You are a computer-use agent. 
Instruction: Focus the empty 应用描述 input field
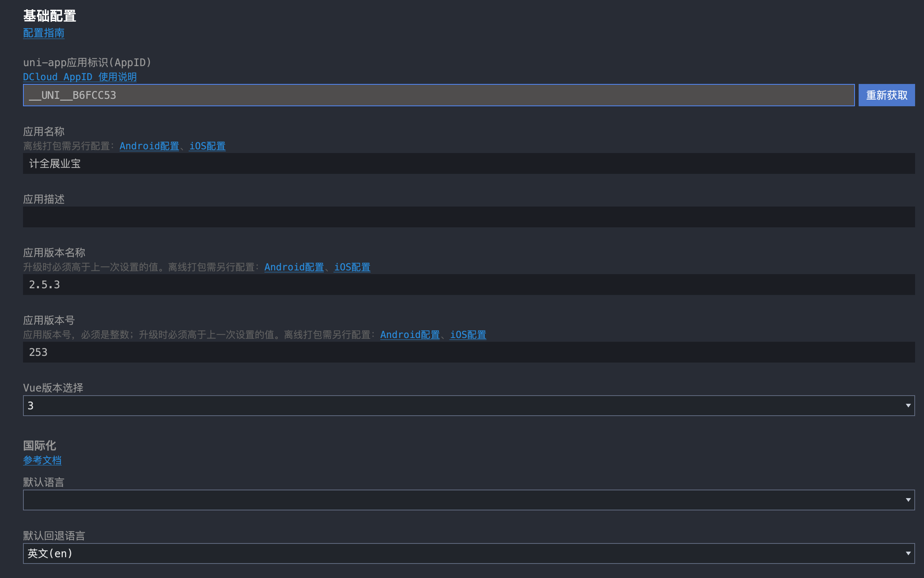coord(468,217)
